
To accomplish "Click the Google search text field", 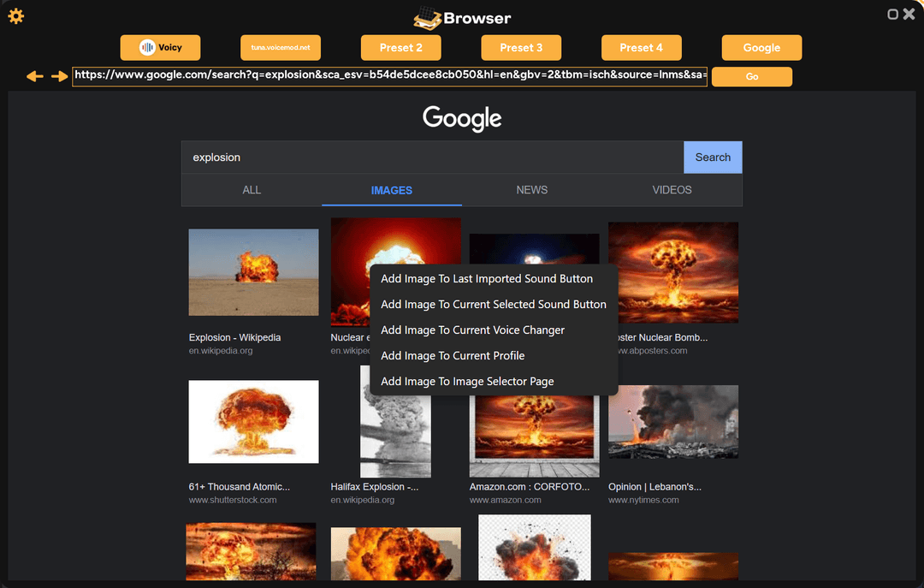I will [432, 157].
